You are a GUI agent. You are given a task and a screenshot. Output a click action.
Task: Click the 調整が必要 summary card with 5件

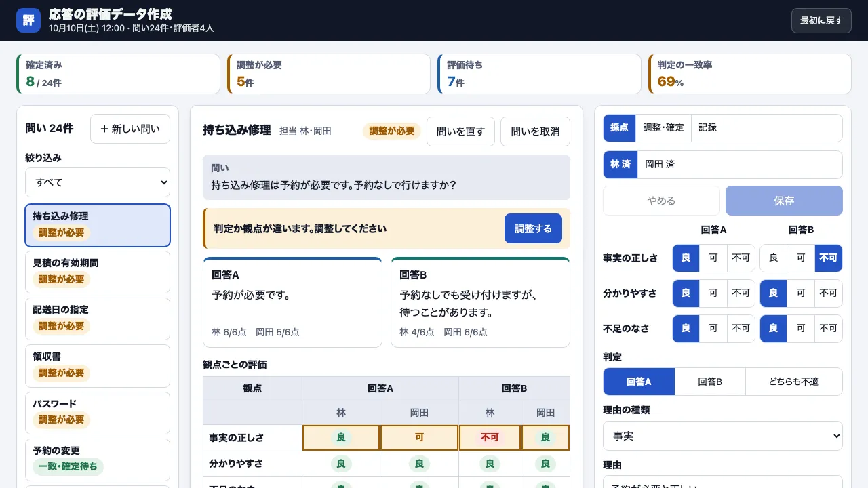pos(329,74)
